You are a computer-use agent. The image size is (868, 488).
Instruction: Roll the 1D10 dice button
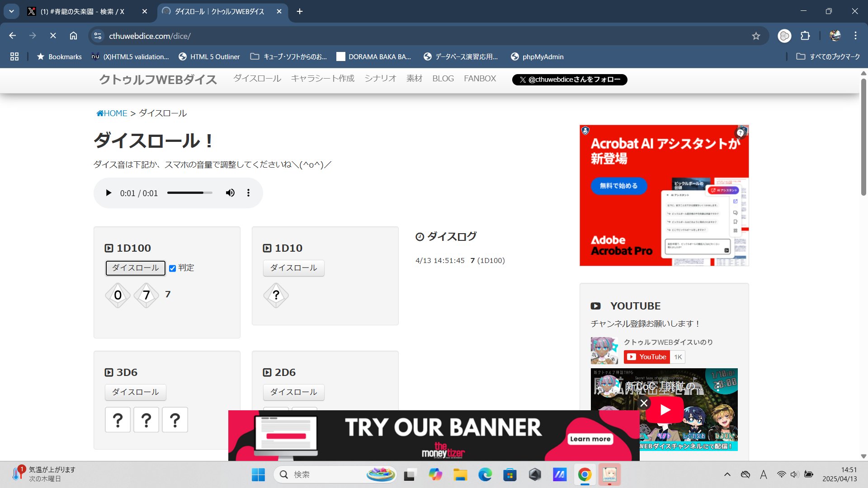(293, 268)
